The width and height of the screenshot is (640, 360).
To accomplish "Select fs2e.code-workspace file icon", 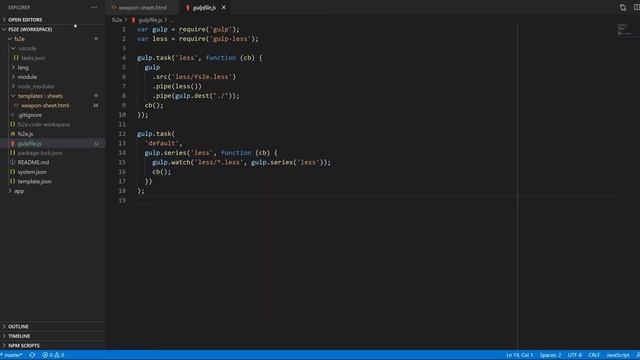I will pyautogui.click(x=13, y=124).
